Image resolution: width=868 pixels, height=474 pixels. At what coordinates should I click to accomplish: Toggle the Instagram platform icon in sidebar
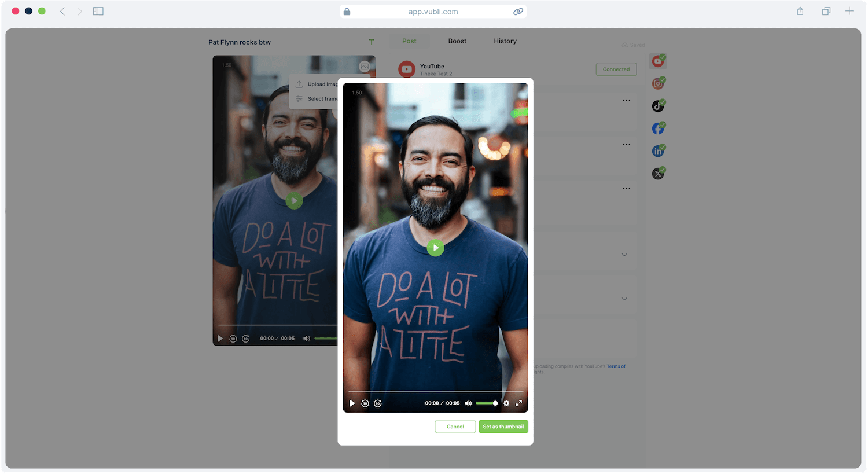click(658, 84)
